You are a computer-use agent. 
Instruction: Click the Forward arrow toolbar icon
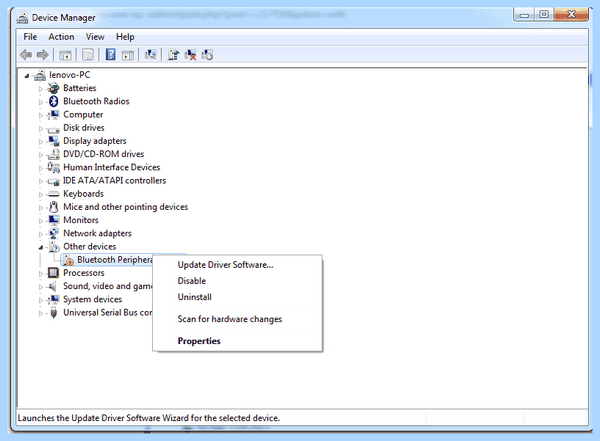[42, 55]
